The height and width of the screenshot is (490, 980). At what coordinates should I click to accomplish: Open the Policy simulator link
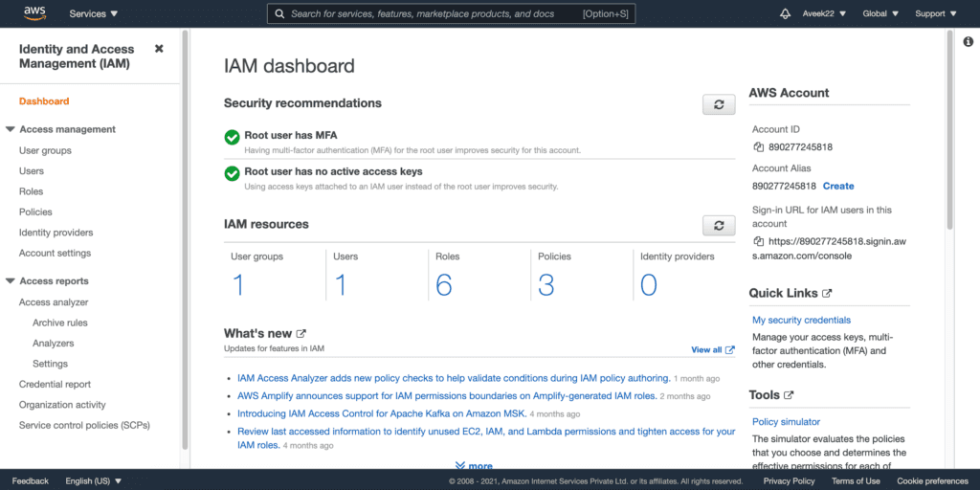tap(787, 422)
